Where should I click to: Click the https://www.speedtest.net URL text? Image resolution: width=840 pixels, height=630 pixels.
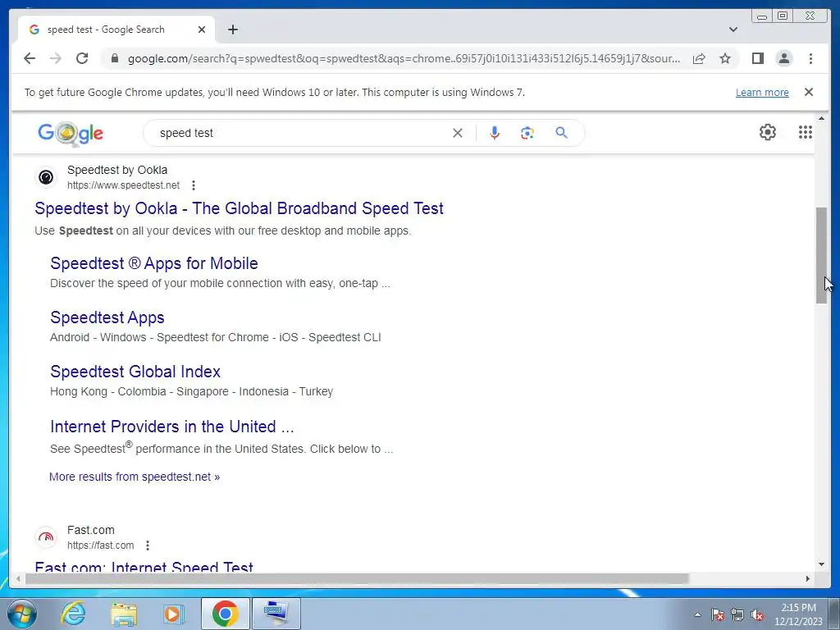(123, 185)
